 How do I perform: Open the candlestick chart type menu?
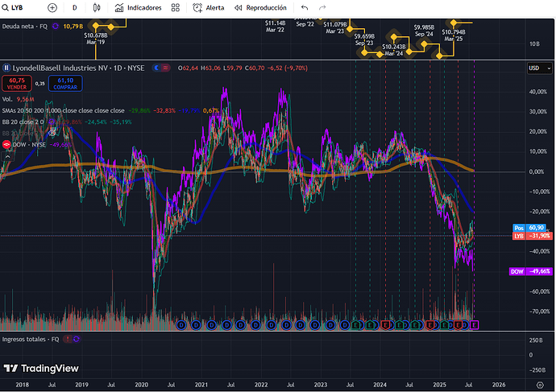click(x=97, y=7)
